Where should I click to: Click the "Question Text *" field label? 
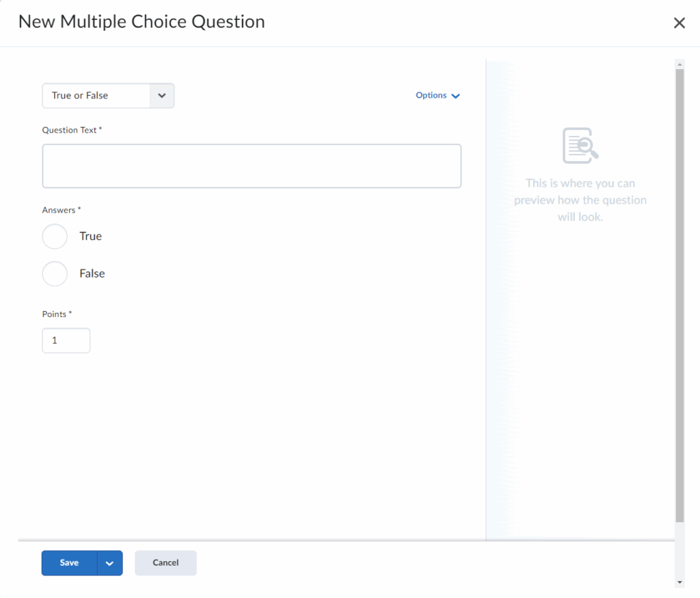(72, 130)
